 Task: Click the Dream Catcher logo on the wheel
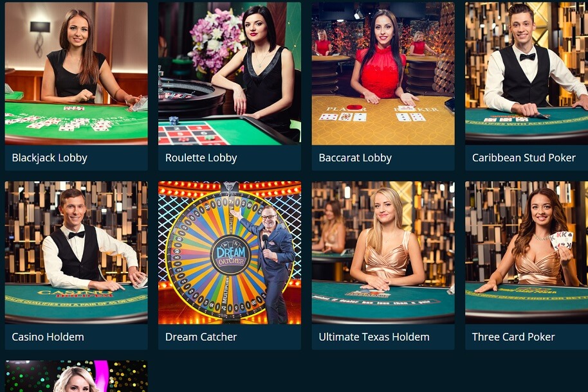pyautogui.click(x=230, y=255)
